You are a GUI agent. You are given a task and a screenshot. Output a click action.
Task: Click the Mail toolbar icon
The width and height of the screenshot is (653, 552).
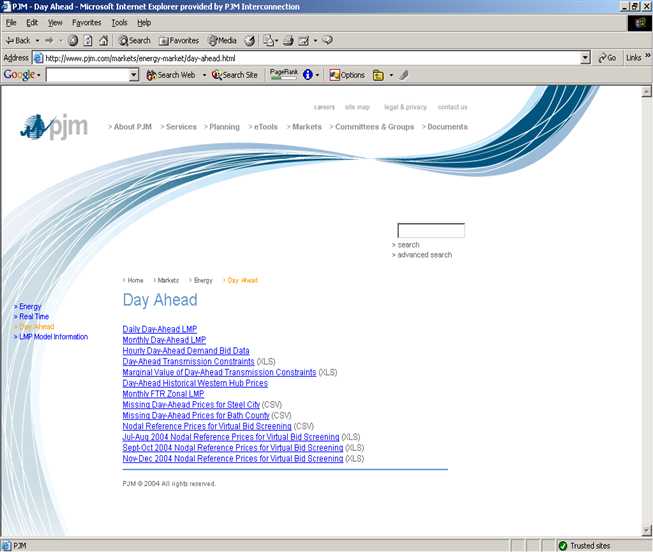(269, 40)
